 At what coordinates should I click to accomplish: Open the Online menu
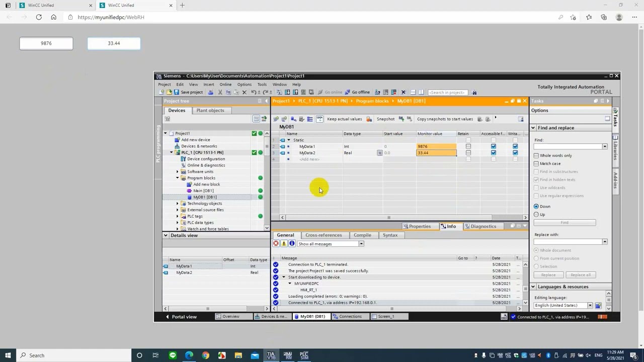225,84
